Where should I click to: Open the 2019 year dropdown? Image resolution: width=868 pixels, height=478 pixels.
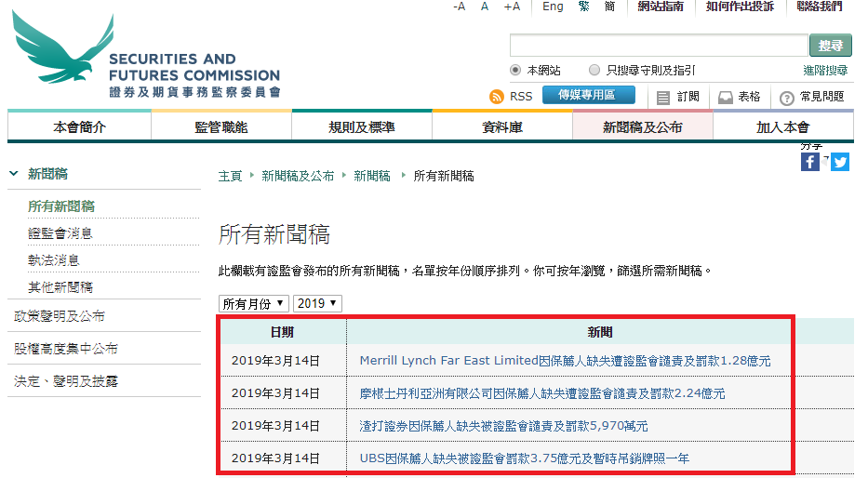click(x=317, y=303)
